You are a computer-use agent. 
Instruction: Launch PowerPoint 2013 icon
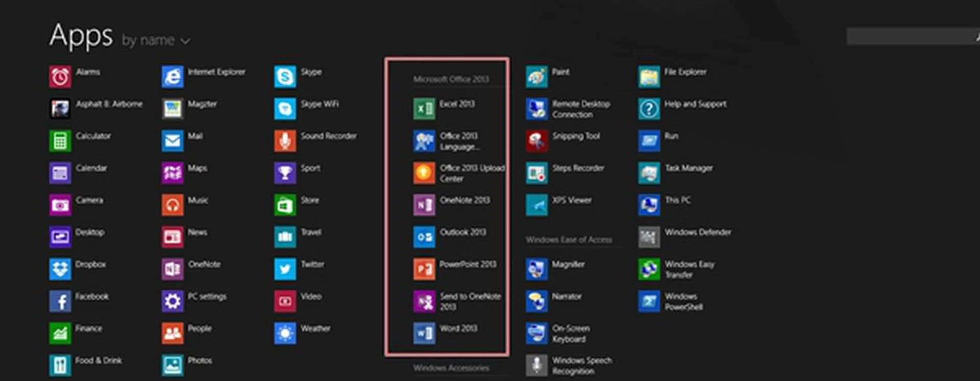click(424, 269)
